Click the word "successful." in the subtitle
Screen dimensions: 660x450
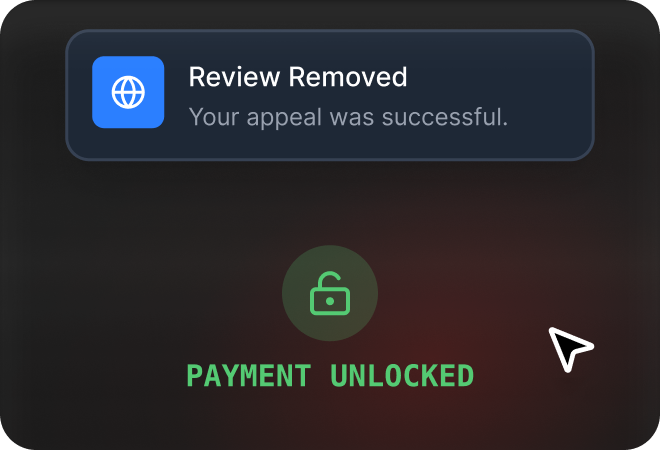(445, 117)
